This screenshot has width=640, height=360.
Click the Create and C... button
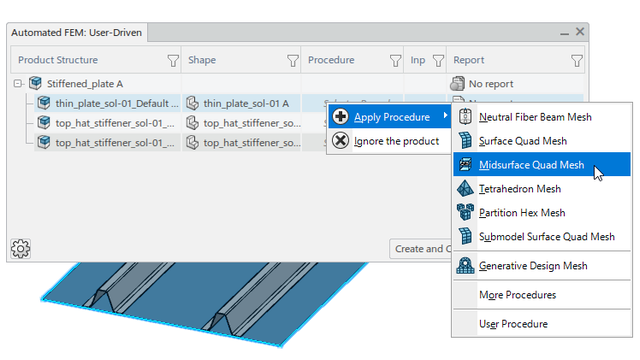click(420, 249)
